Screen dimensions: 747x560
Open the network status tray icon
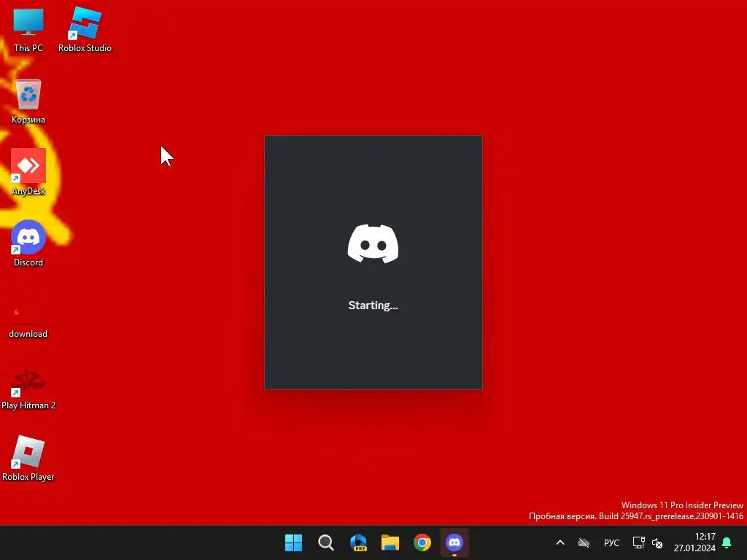[638, 542]
